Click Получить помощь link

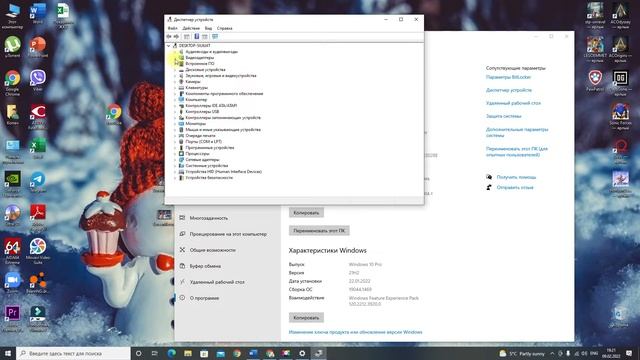516,177
